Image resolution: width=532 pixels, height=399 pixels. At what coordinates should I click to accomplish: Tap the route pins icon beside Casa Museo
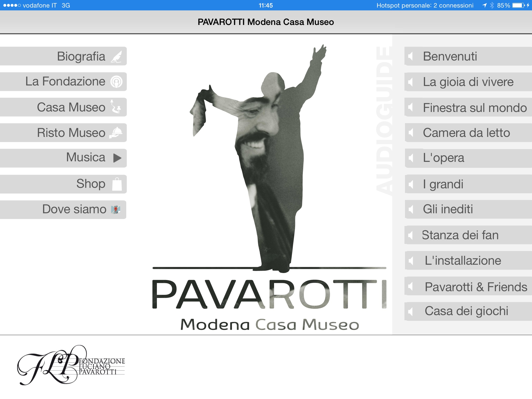pos(115,107)
